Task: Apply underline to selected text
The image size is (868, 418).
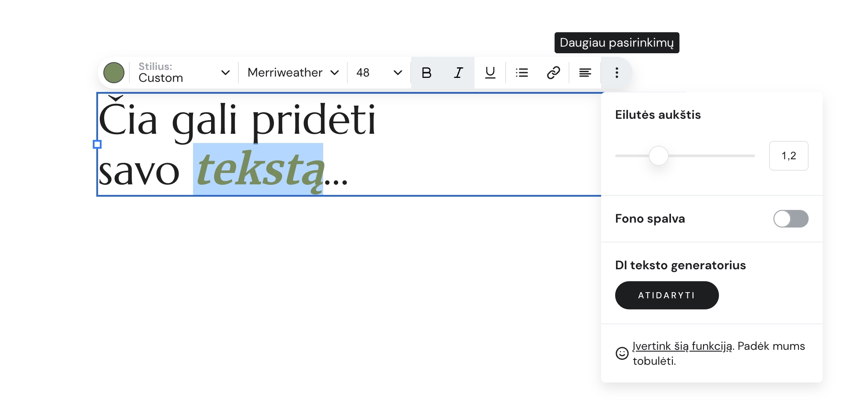Action: tap(490, 73)
